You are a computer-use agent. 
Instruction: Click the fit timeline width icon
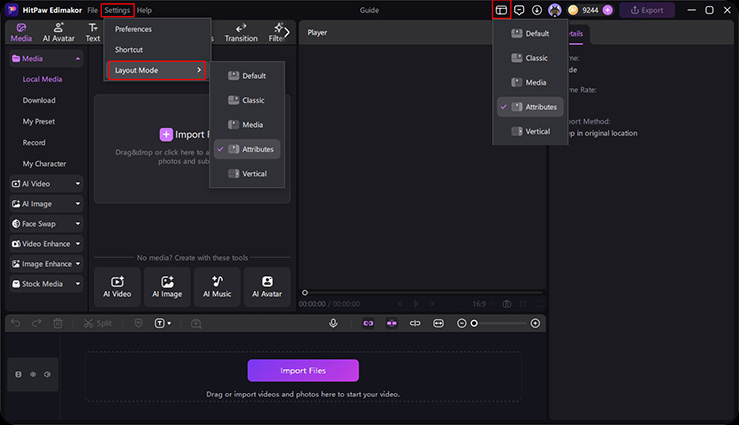(x=438, y=323)
